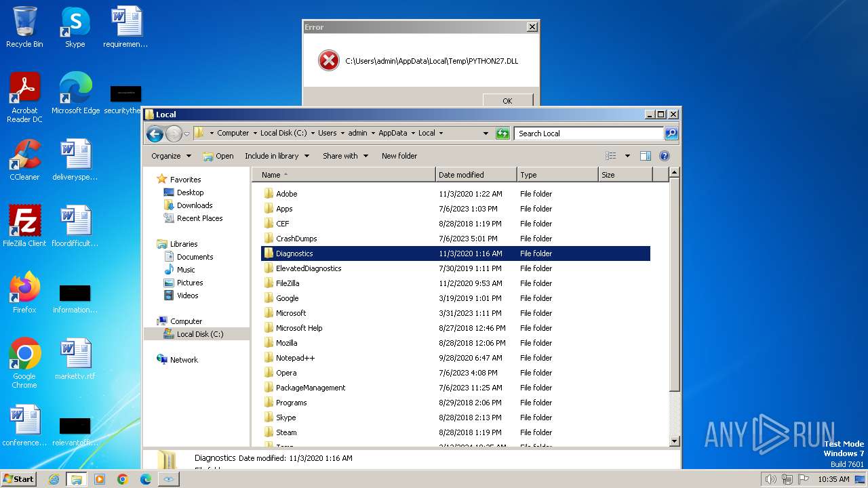Open Explorer Help question-mark icon
The height and width of the screenshot is (488, 868).
[665, 156]
